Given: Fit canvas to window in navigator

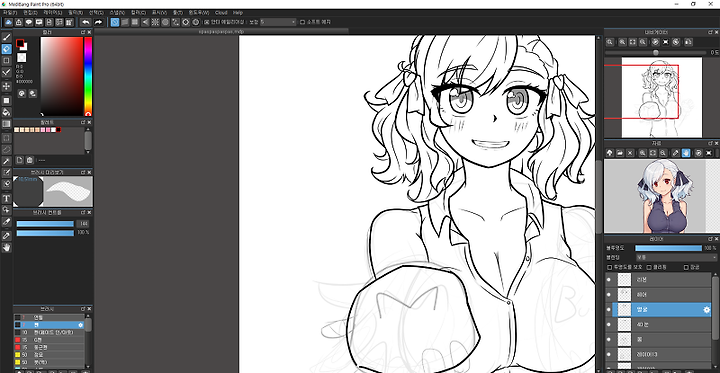Looking at the screenshot, I should point(633,42).
